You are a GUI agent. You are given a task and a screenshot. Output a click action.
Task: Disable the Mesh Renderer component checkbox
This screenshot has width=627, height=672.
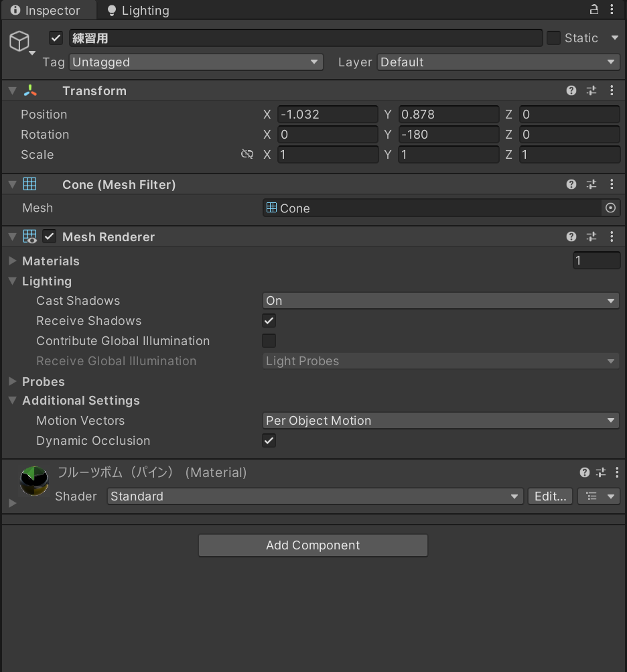(x=50, y=237)
